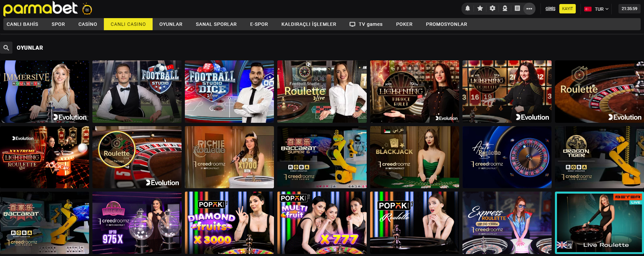Open the notifications bell icon
This screenshot has height=256, width=644.
click(x=468, y=8)
